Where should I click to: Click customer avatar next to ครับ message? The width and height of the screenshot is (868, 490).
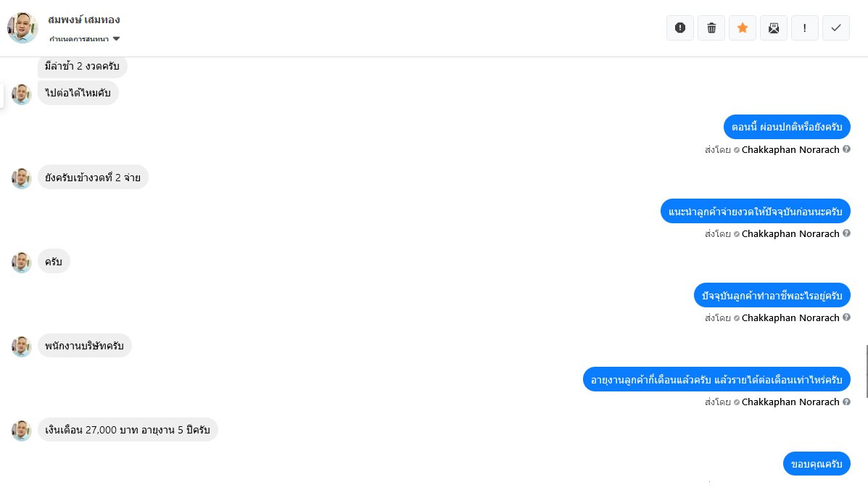pyautogui.click(x=22, y=262)
